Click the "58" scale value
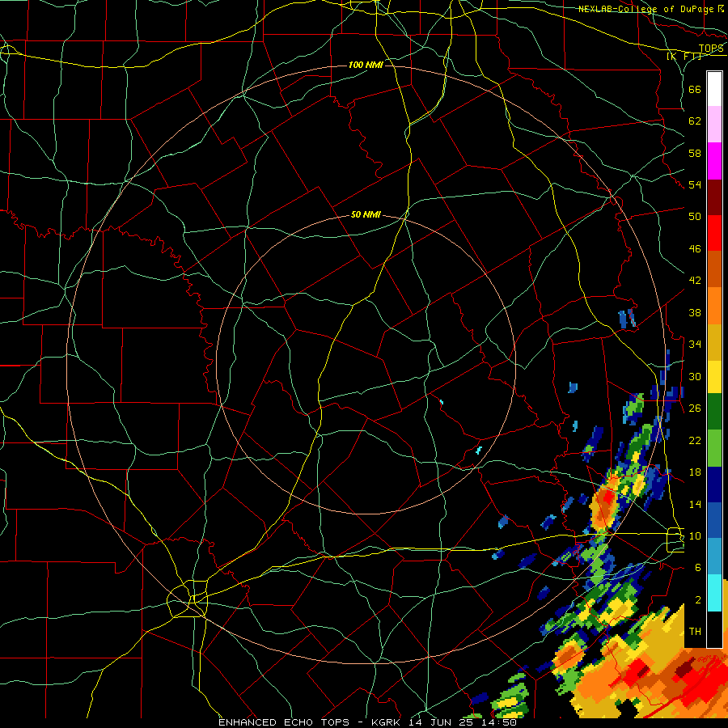This screenshot has width=728, height=728. (x=695, y=153)
